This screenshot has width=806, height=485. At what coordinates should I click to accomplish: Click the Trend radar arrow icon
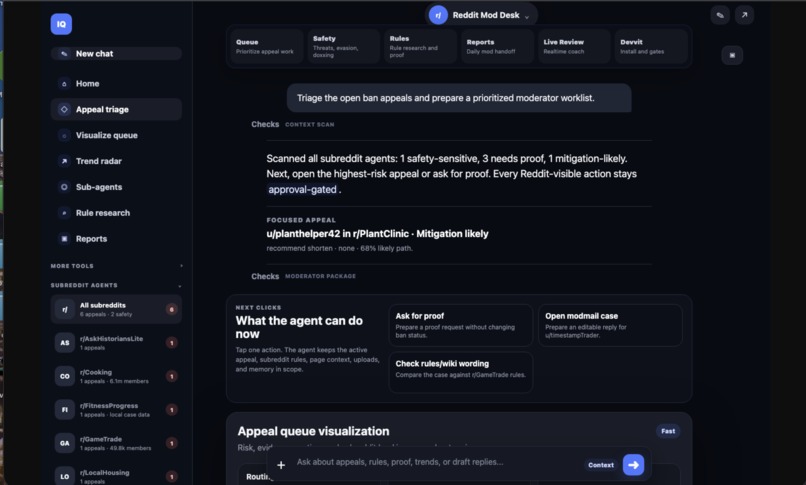64,161
